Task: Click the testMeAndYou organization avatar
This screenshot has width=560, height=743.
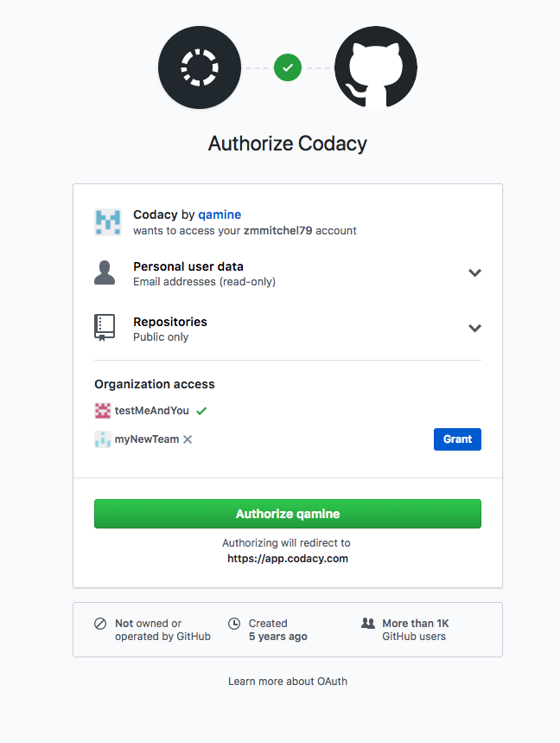Action: tap(103, 411)
